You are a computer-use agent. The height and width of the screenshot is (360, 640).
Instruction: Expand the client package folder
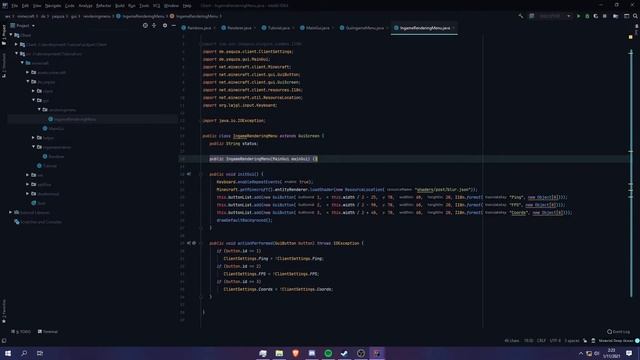(33, 91)
